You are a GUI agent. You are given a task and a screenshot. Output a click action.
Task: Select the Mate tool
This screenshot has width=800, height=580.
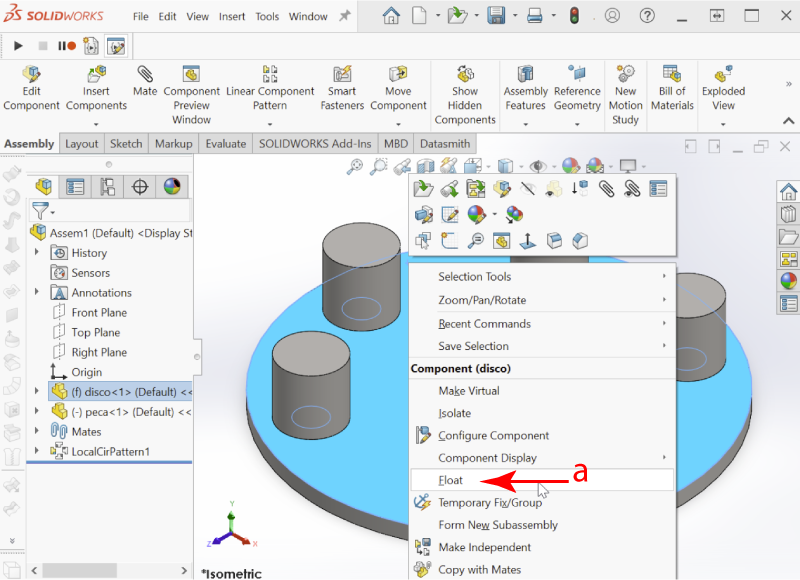tap(145, 82)
